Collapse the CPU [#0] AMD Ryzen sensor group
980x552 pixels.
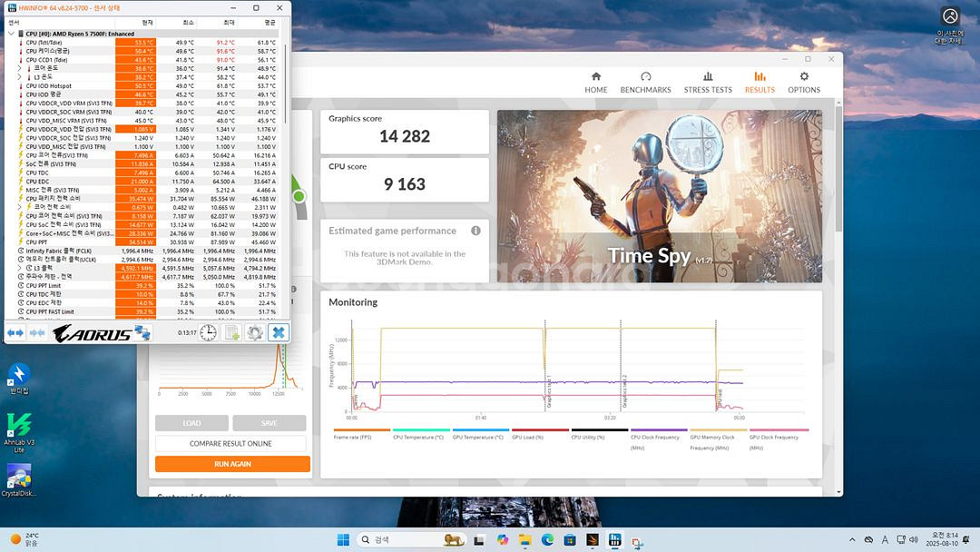tap(11, 34)
